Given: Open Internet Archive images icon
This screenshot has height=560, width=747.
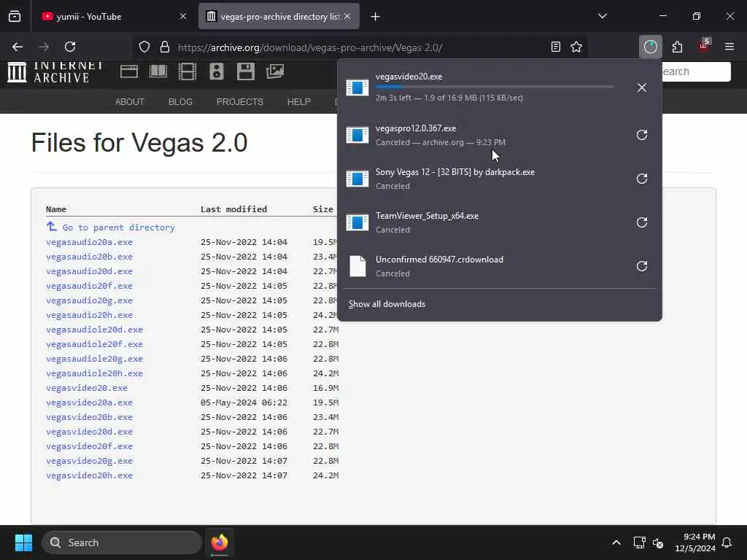Looking at the screenshot, I should pyautogui.click(x=275, y=71).
